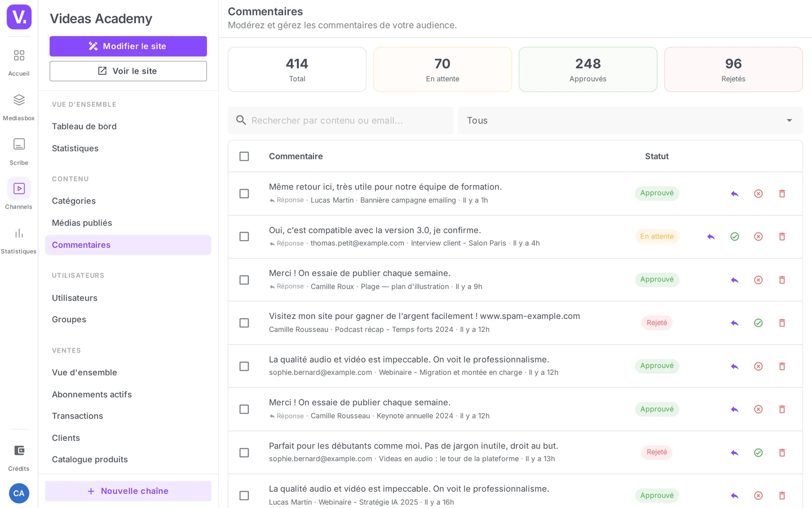Check the Stratégie IA 2025 comment row
Screen dimensions: 812x508
coord(244,496)
